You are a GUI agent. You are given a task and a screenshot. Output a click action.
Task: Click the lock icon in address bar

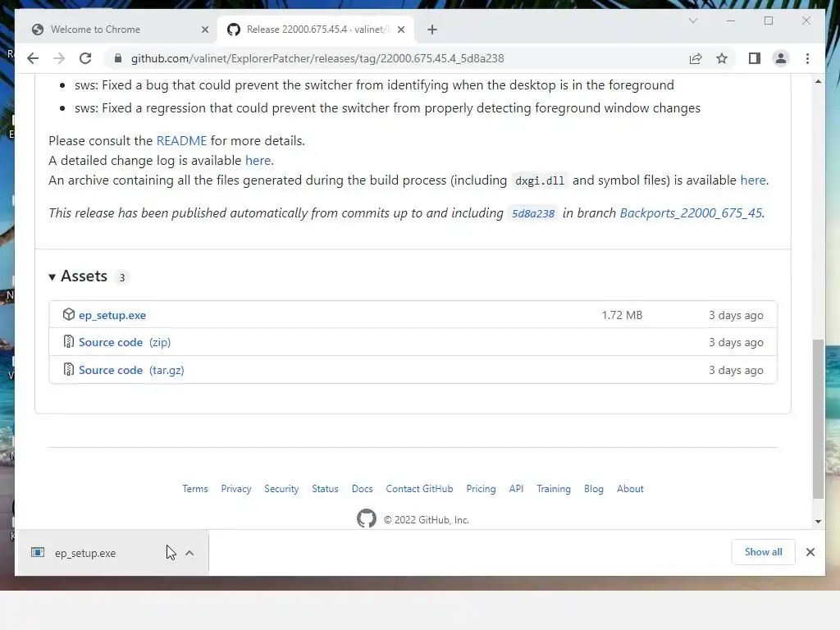(118, 58)
